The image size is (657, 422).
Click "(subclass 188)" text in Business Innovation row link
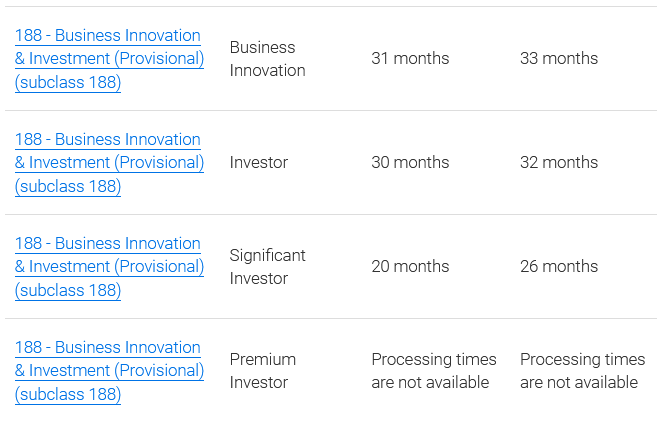(68, 83)
